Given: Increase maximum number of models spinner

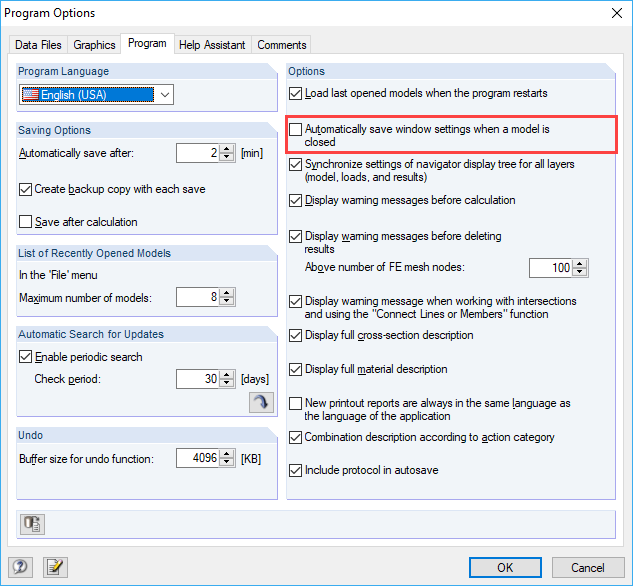Looking at the screenshot, I should (x=227, y=293).
